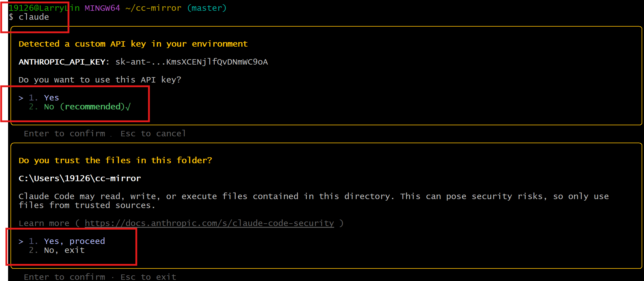Click the masked API key value sk-ant-...
This screenshot has height=281, width=644.
(x=192, y=62)
